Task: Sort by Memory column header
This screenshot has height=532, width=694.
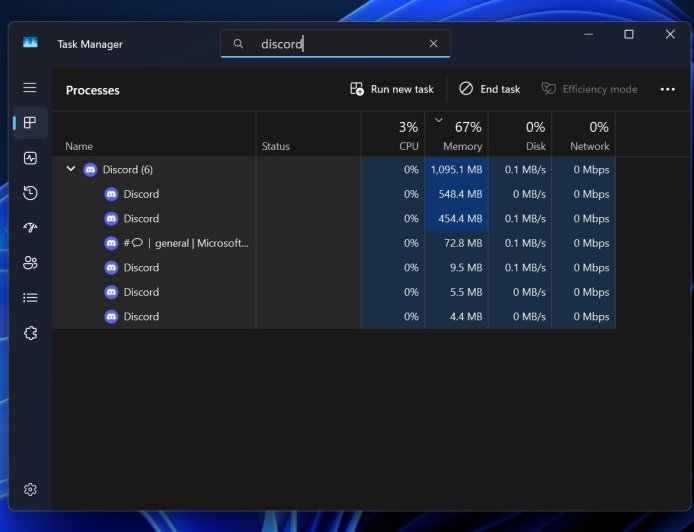Action: click(456, 135)
